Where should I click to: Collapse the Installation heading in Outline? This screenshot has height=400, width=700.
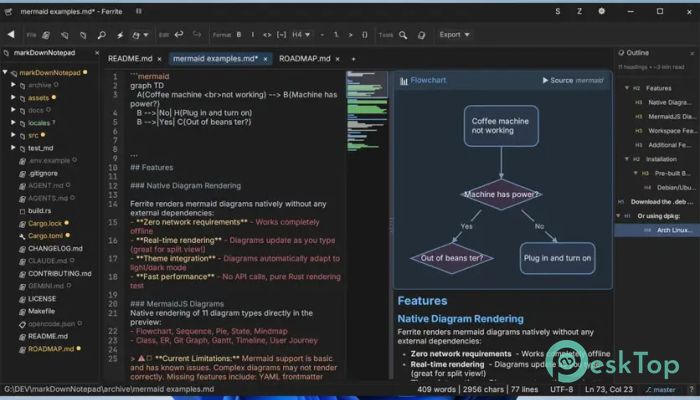point(627,159)
